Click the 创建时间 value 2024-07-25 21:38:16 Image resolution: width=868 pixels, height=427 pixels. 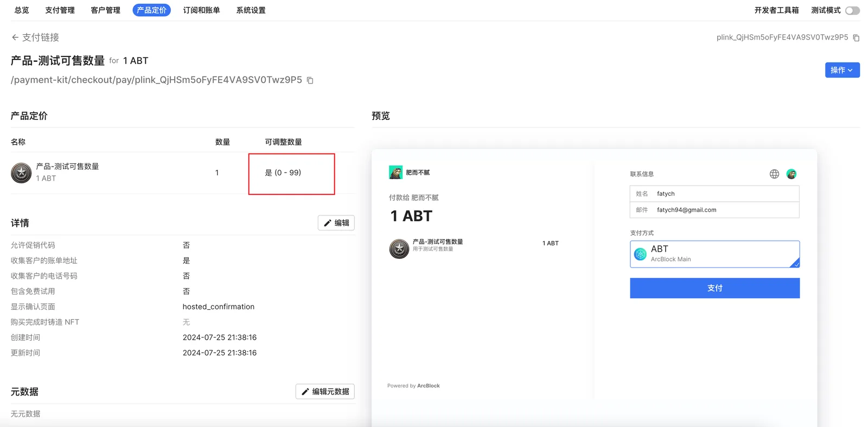pos(220,337)
